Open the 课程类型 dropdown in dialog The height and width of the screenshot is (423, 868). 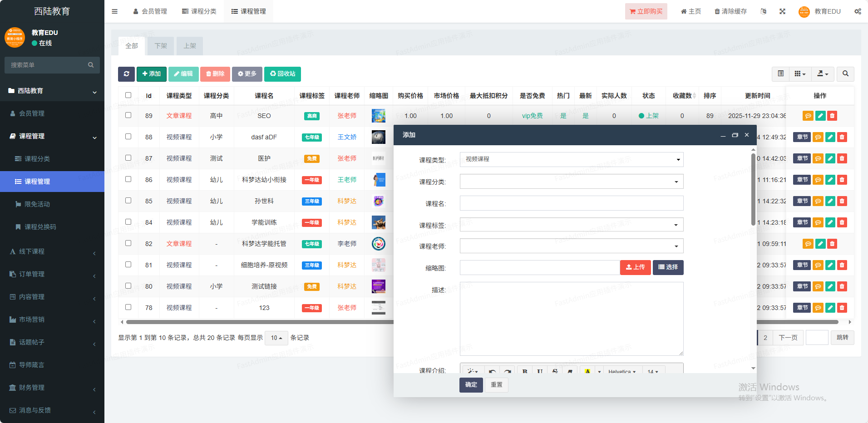[x=571, y=159]
